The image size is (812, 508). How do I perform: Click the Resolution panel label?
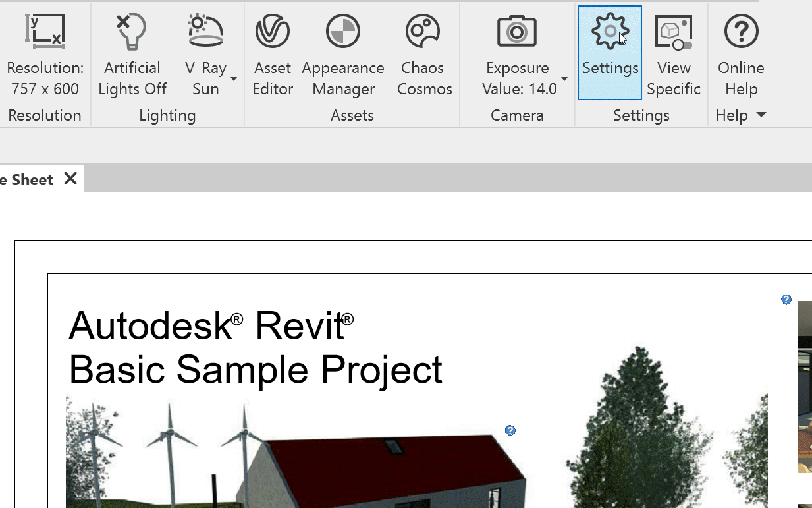pyautogui.click(x=45, y=115)
